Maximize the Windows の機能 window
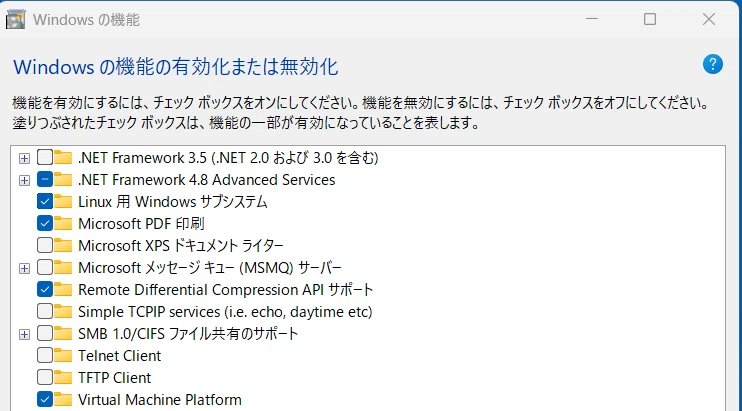The height and width of the screenshot is (411, 742). point(650,19)
